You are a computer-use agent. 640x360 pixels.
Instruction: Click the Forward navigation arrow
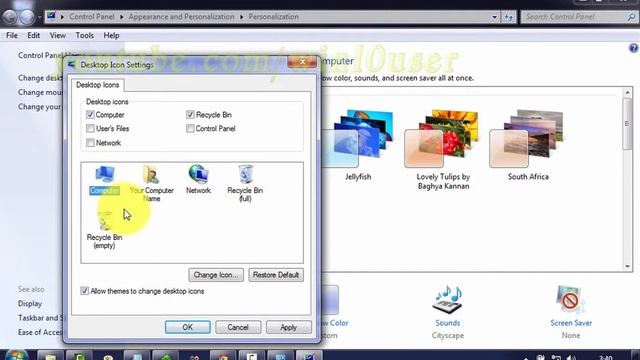pyautogui.click(x=27, y=17)
